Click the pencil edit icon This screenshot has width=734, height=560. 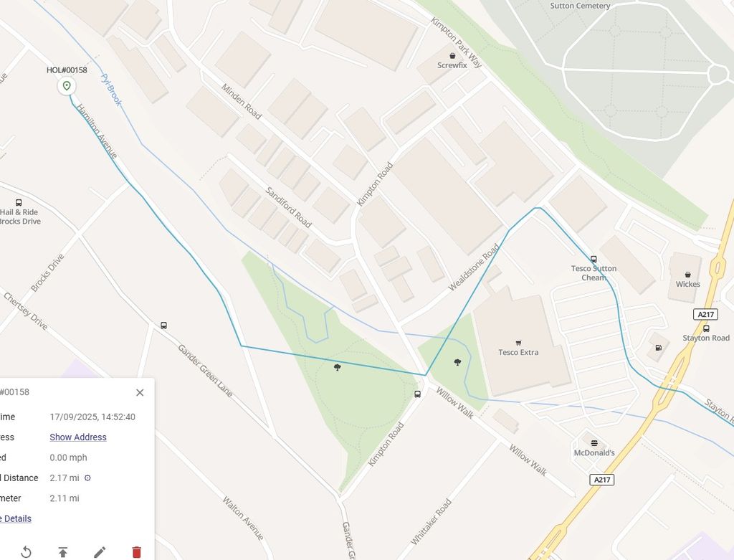[x=100, y=552]
